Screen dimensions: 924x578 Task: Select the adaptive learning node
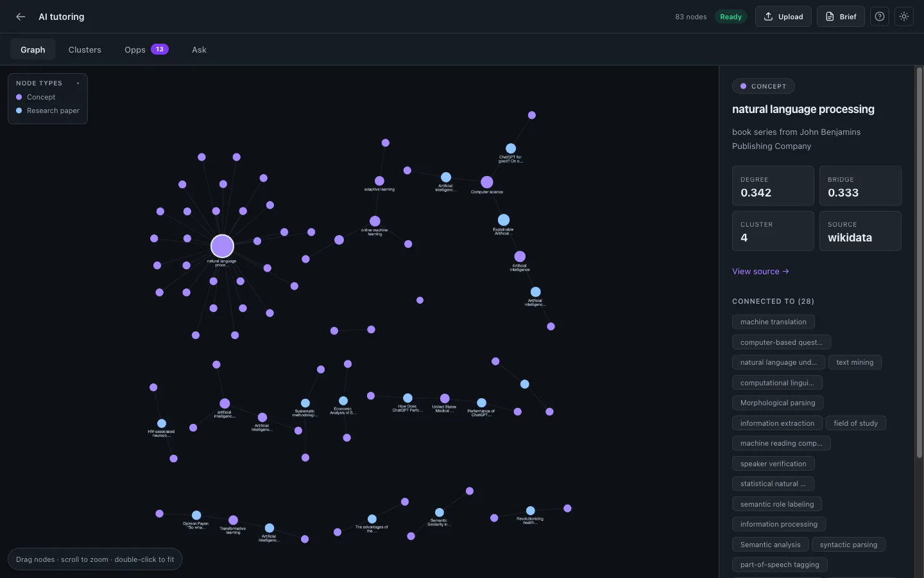click(379, 181)
